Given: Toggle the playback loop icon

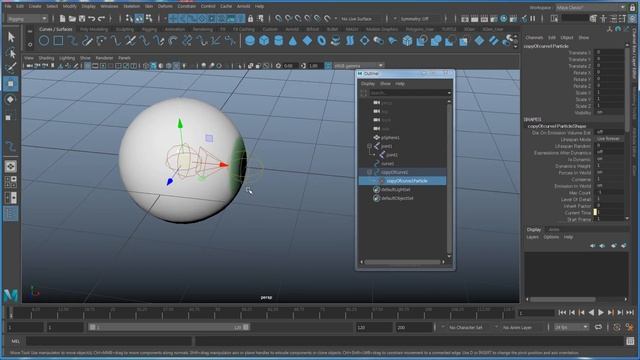Looking at the screenshot, I should [598, 327].
